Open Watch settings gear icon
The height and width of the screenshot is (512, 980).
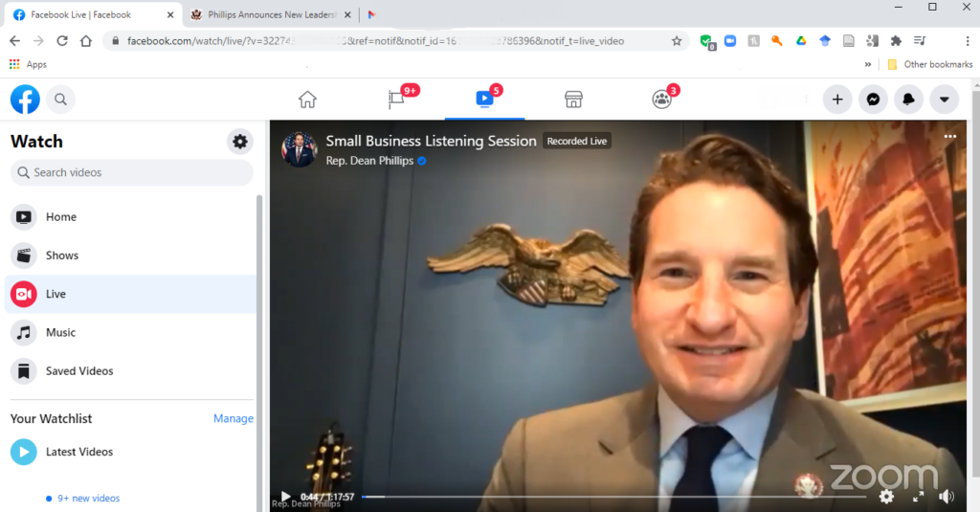click(x=240, y=142)
